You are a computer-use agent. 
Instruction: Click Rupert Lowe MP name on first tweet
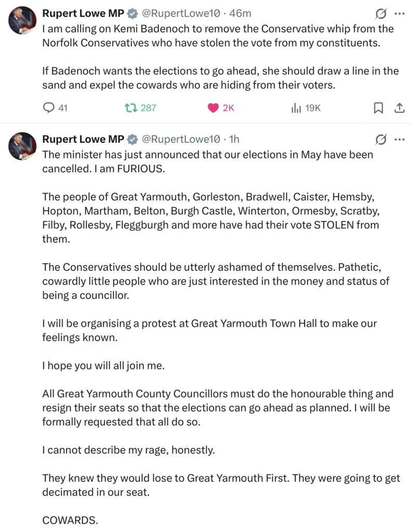coord(83,14)
